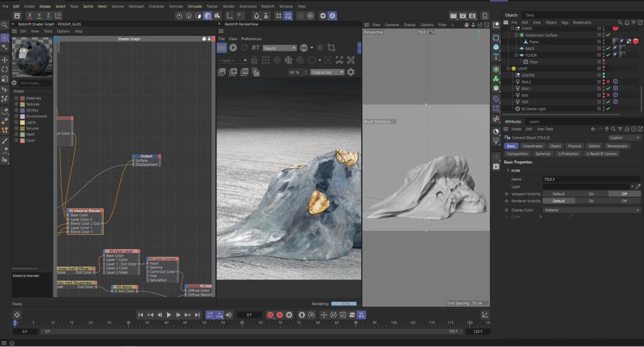Click the target tag on RIM.1 row
This screenshot has width=644, height=347.
(x=616, y=88)
